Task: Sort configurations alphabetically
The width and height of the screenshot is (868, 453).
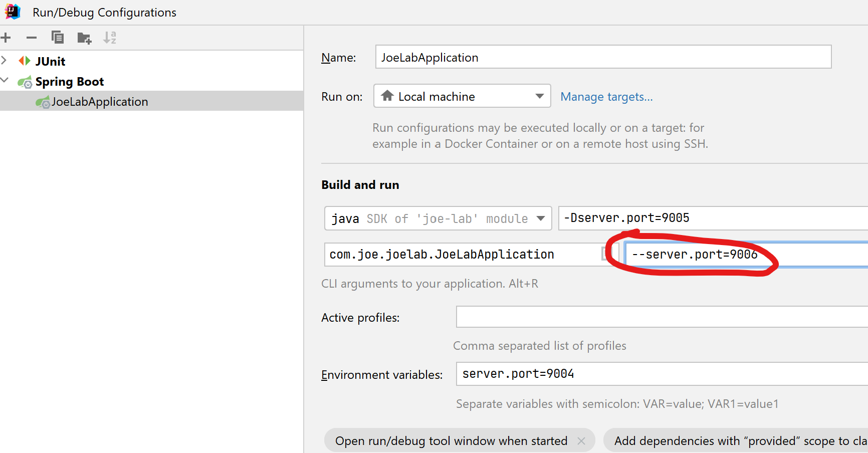Action: click(110, 38)
